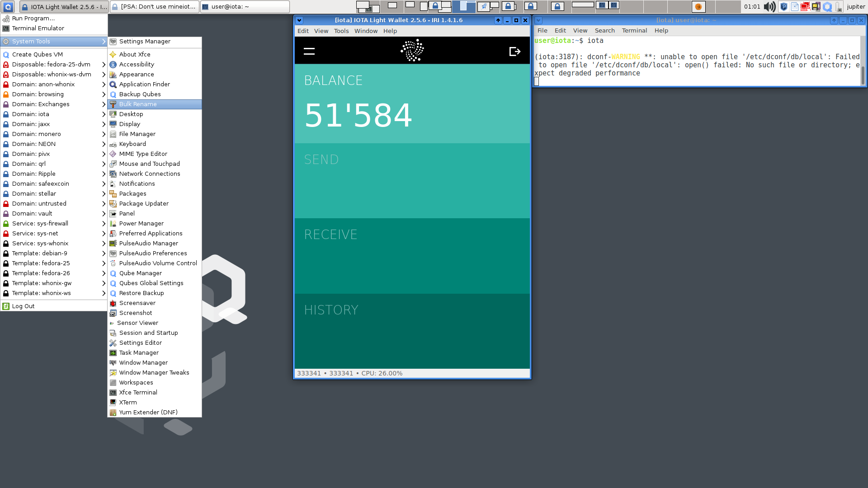868x488 pixels.
Task: Click Firefox tray icon in panel
Action: click(x=698, y=7)
